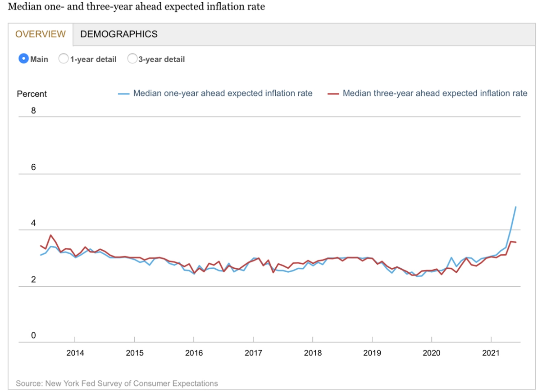Image resolution: width=547 pixels, height=392 pixels.
Task: Click the blue line's final peak in 2021
Action: pos(515,207)
